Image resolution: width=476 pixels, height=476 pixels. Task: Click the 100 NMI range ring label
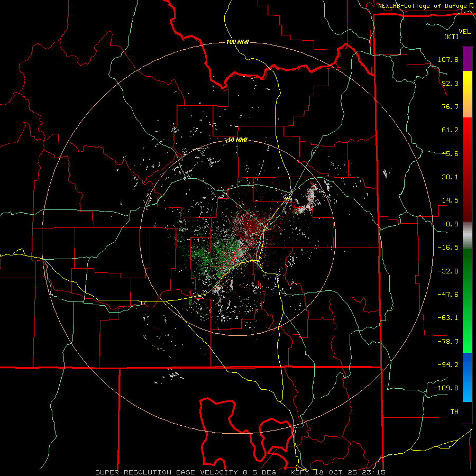coord(237,42)
